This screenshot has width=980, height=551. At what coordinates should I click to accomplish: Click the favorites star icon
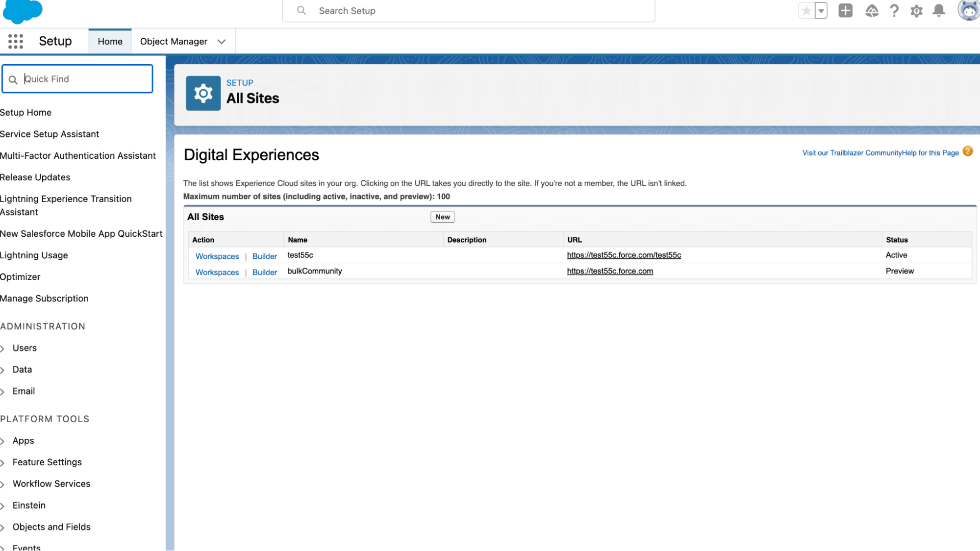click(806, 11)
